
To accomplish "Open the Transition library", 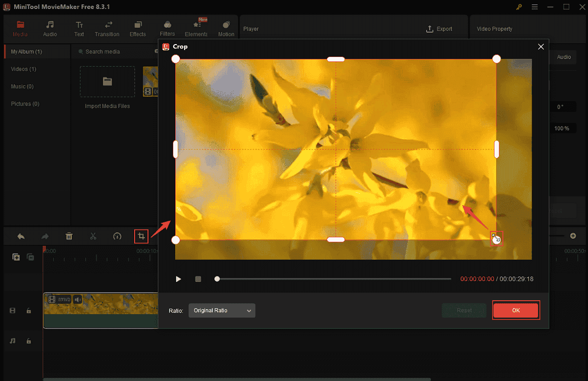I will point(107,28).
